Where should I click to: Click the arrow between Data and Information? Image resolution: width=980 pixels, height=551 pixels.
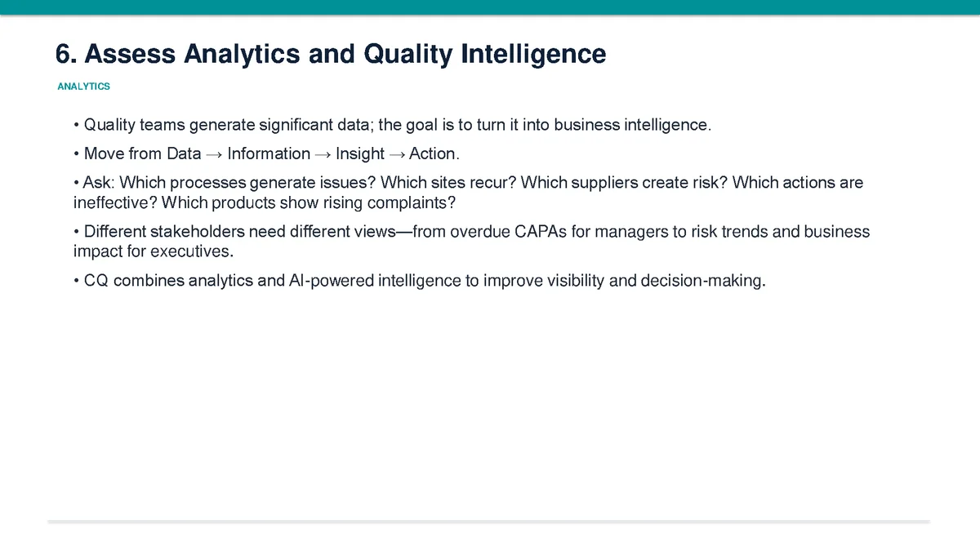(214, 154)
